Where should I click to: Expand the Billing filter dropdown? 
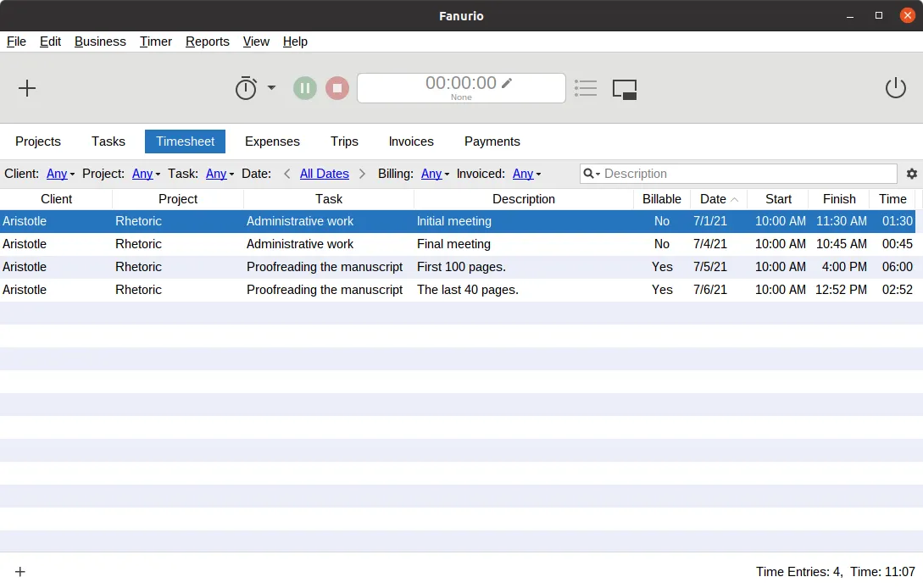435,174
